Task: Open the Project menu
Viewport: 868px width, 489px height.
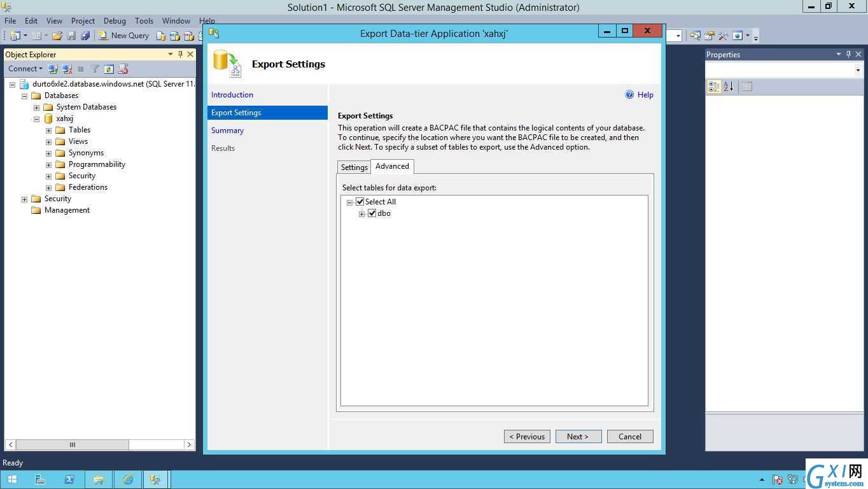Action: 83,21
